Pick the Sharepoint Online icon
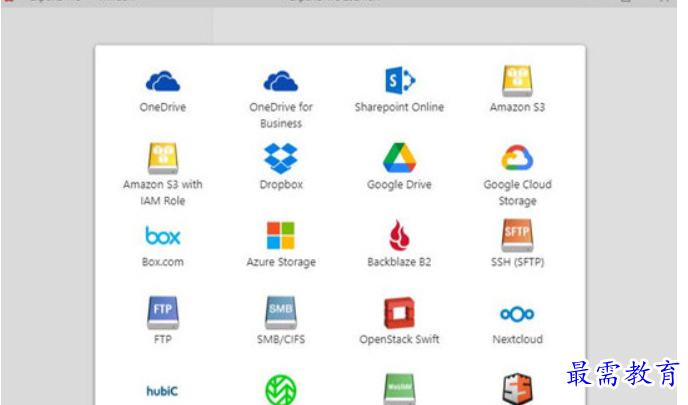Image resolution: width=688 pixels, height=405 pixels. (x=400, y=80)
